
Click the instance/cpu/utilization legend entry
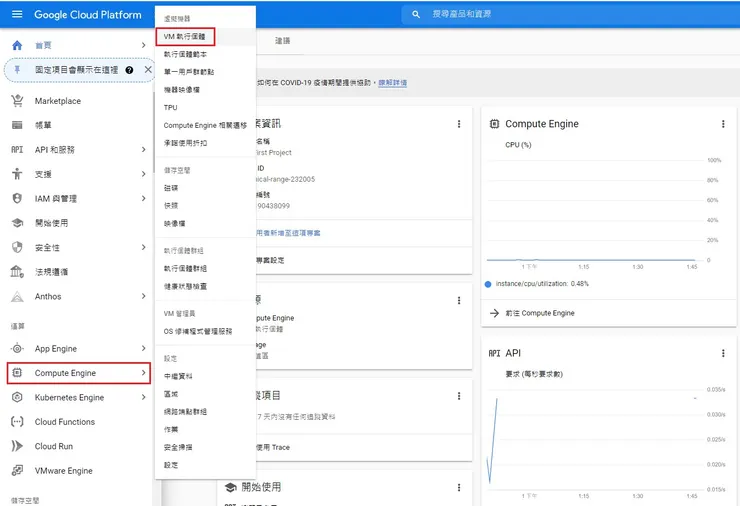click(537, 284)
